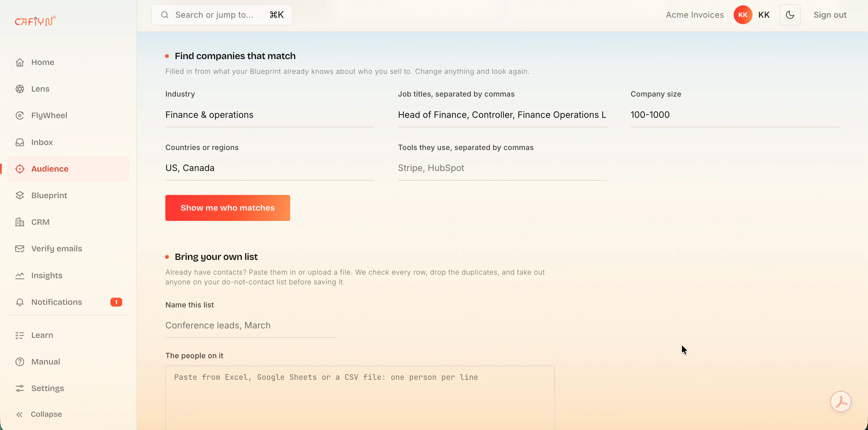Click the KK avatar circle

[743, 15]
